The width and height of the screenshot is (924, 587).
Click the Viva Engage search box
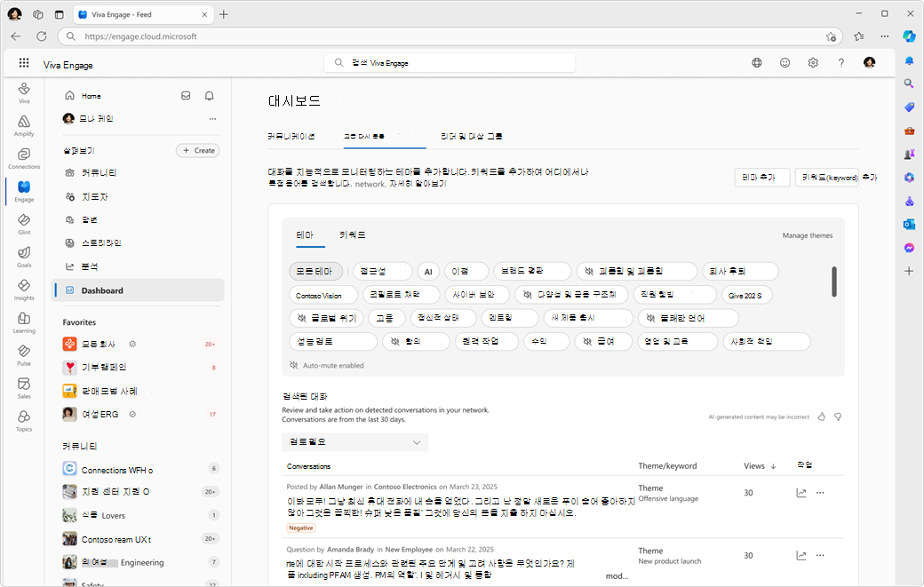(x=450, y=63)
